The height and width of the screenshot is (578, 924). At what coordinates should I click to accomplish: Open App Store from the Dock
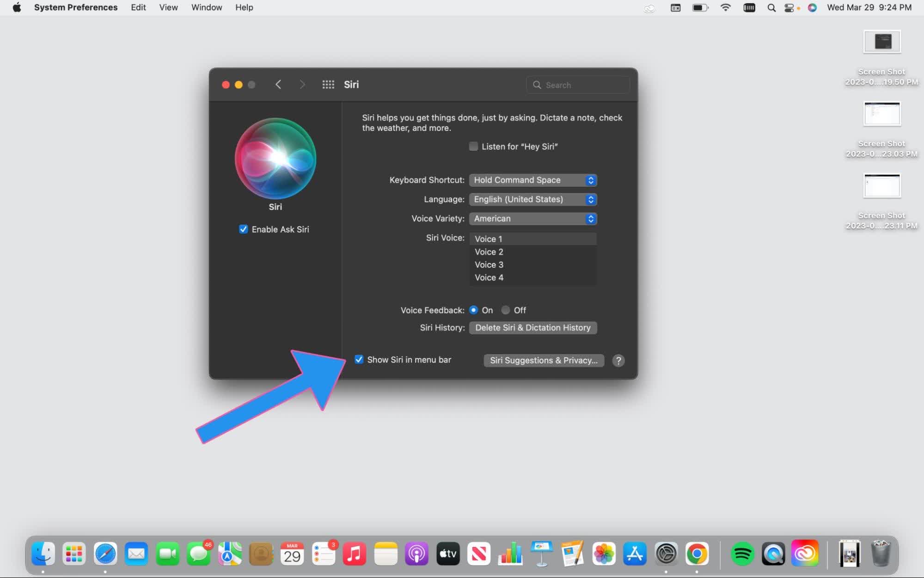pos(635,553)
